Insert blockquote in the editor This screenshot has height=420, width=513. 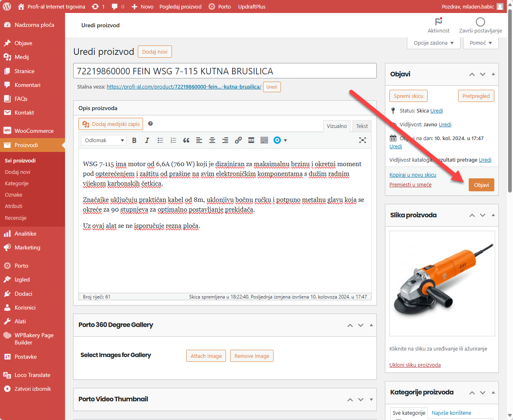[x=186, y=140]
